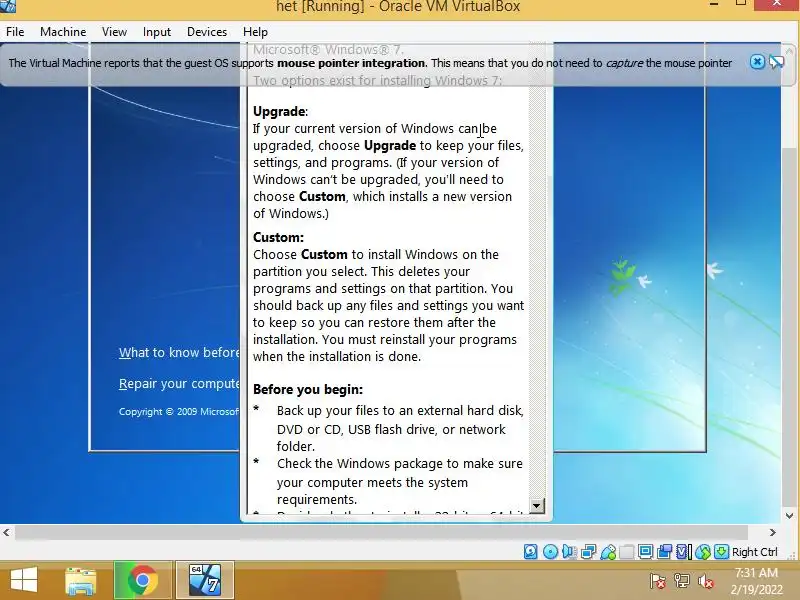Click the green arrow host key icon
The image size is (800, 600).
(x=721, y=552)
